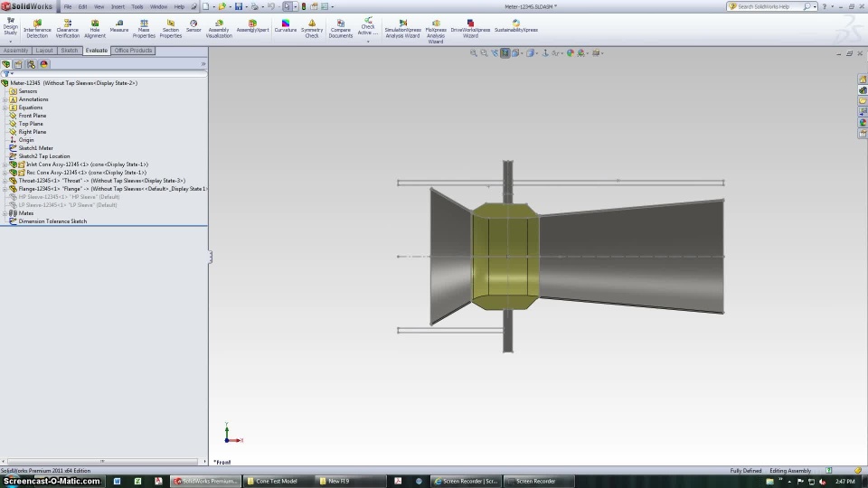Screen dimensions: 868x488
Task: Switch to FeatureManager design tree tab
Action: coord(6,64)
